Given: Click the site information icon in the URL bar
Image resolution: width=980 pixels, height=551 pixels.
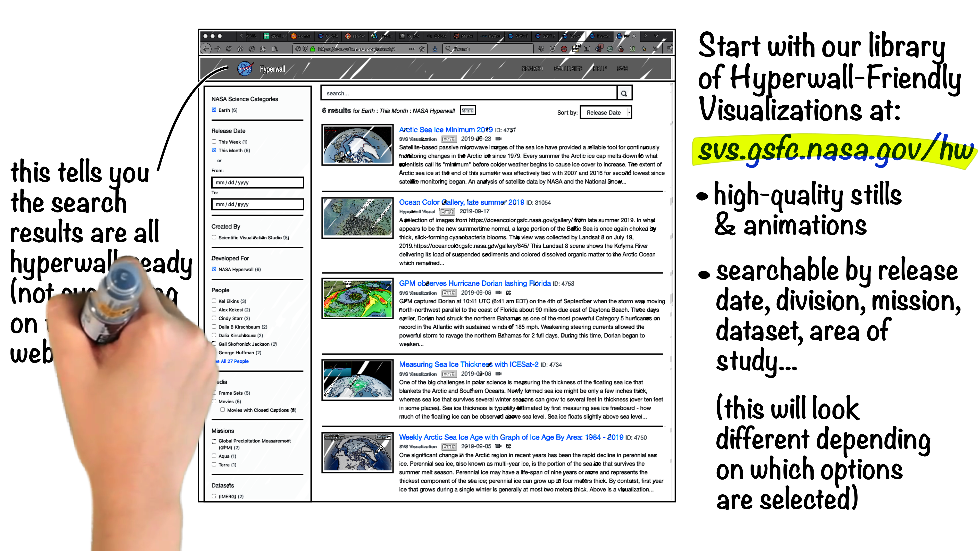Looking at the screenshot, I should click(298, 49).
